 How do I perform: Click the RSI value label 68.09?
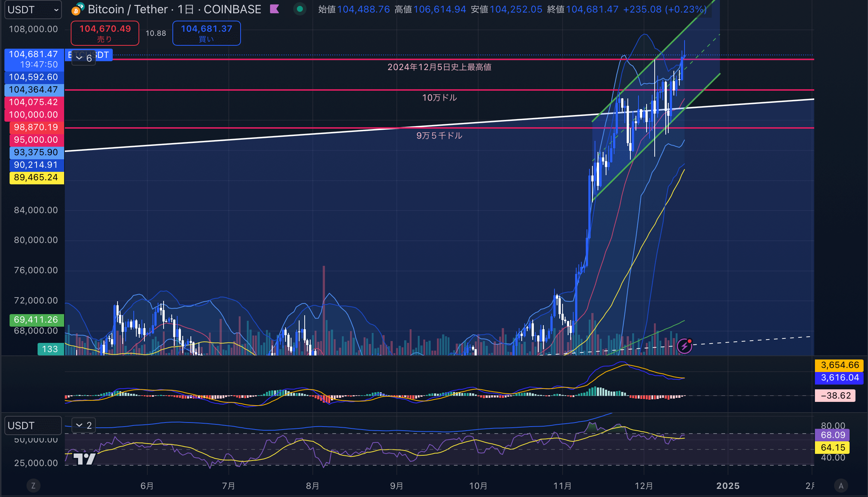(832, 435)
